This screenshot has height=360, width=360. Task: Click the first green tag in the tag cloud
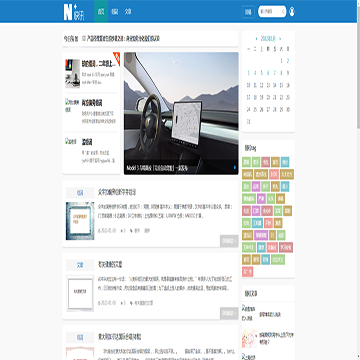(246, 162)
